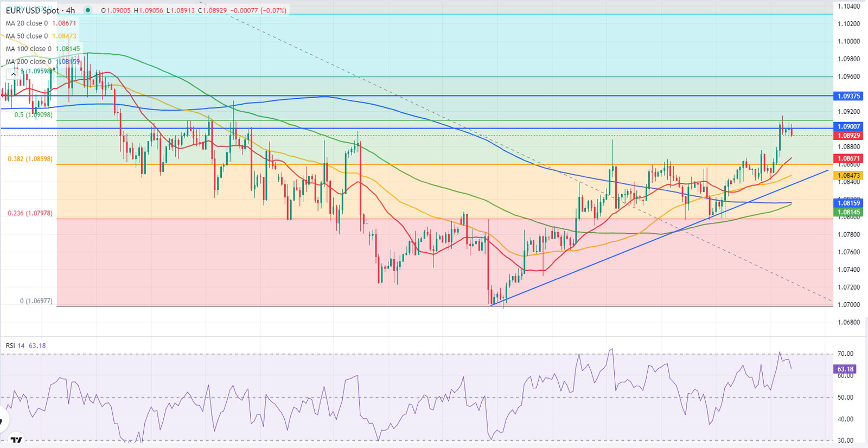The width and height of the screenshot is (868, 448).
Task: Click the TradingView logo icon
Action: point(17,440)
